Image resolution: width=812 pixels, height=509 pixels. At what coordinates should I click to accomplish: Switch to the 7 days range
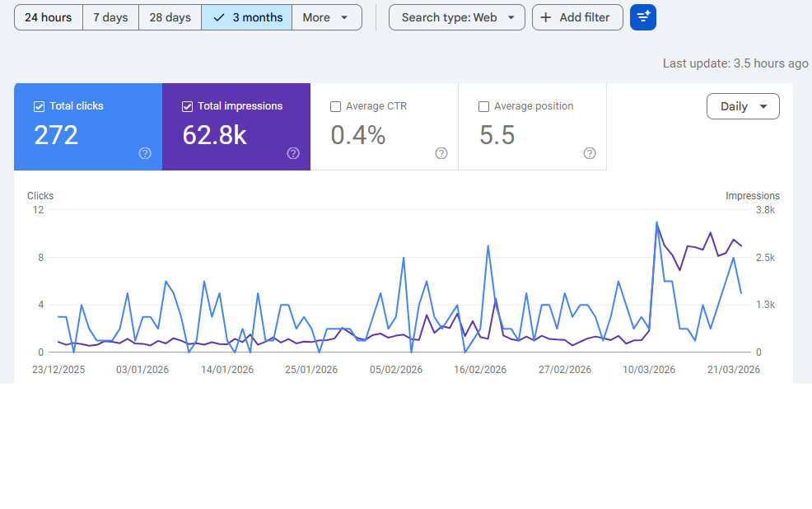[110, 17]
